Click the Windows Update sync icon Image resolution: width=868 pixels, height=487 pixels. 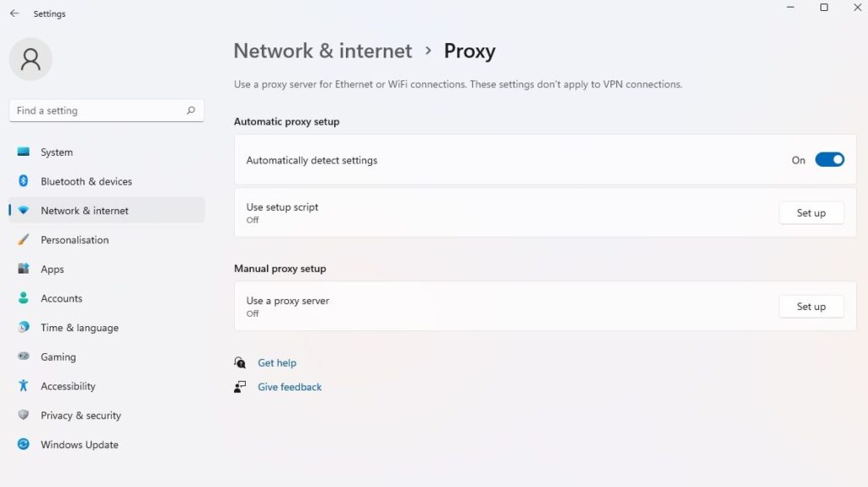(x=23, y=445)
